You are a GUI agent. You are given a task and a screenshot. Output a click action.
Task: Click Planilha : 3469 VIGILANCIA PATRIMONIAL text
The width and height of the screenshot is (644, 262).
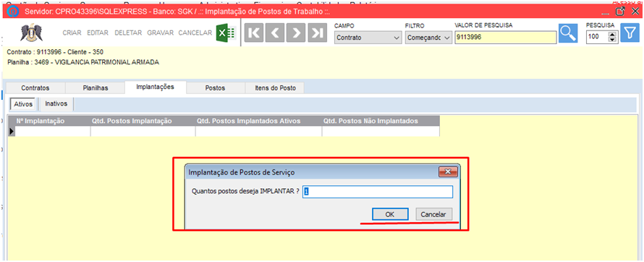[83, 62]
